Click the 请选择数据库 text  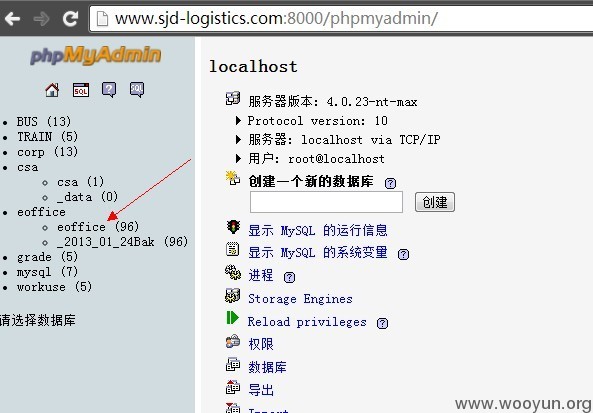(x=38, y=320)
